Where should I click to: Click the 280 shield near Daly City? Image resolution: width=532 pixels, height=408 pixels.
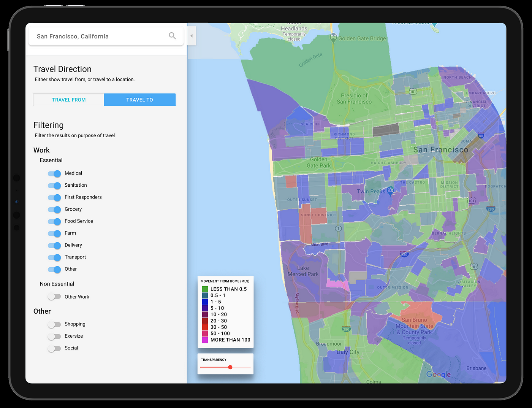tap(346, 329)
